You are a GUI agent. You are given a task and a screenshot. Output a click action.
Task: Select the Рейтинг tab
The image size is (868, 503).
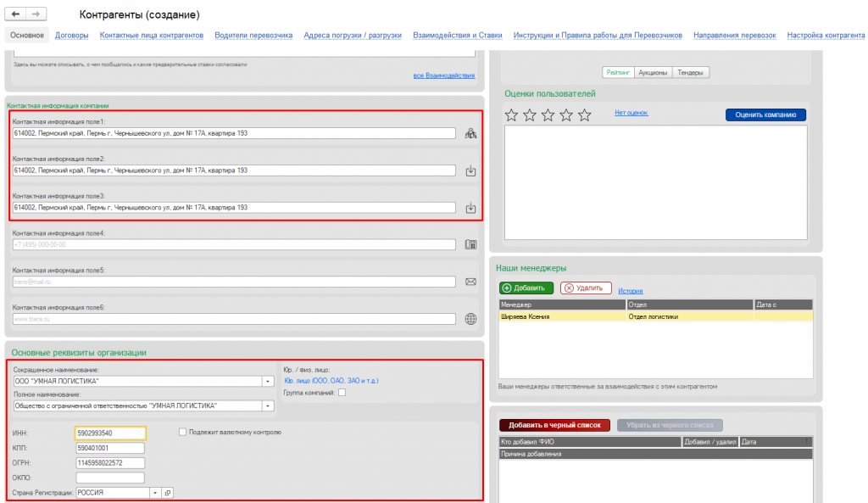(618, 73)
